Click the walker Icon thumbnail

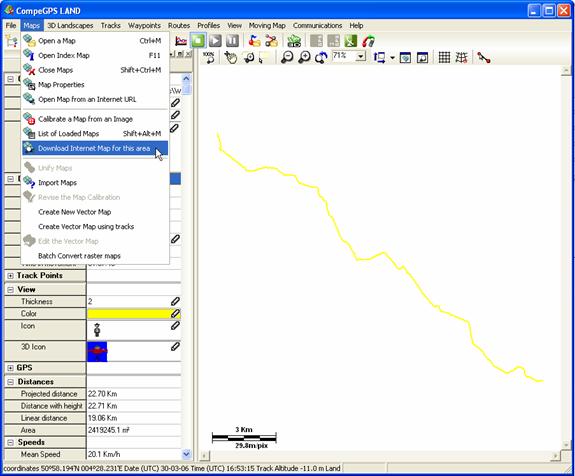click(x=97, y=330)
